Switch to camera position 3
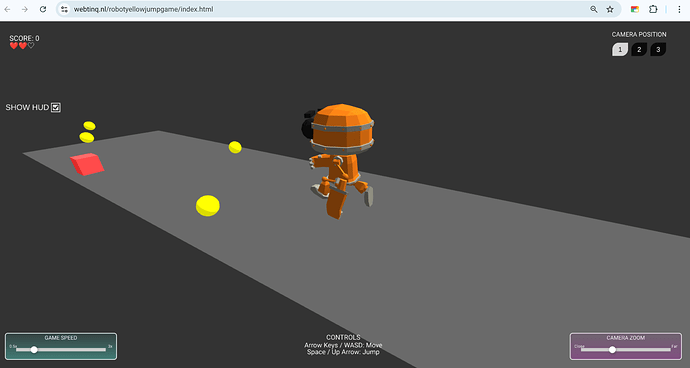 [x=658, y=49]
